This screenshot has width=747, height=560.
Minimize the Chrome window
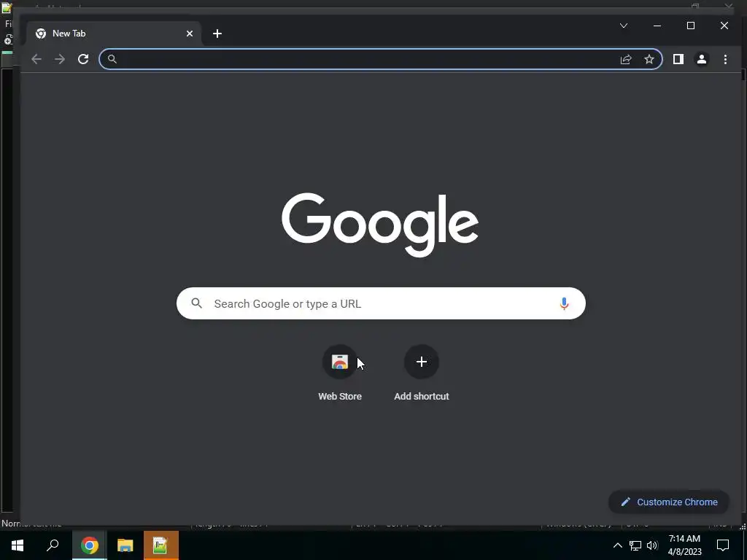pyautogui.click(x=657, y=26)
